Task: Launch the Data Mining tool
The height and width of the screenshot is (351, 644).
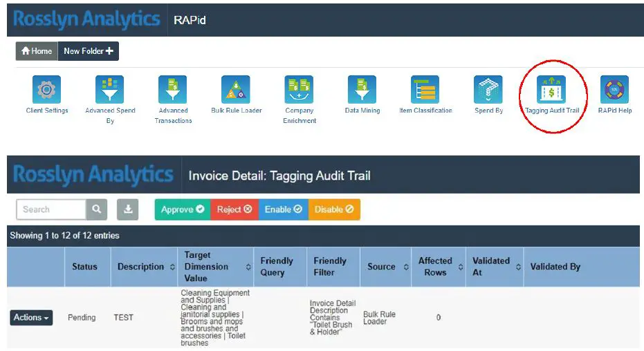Action: [x=362, y=89]
